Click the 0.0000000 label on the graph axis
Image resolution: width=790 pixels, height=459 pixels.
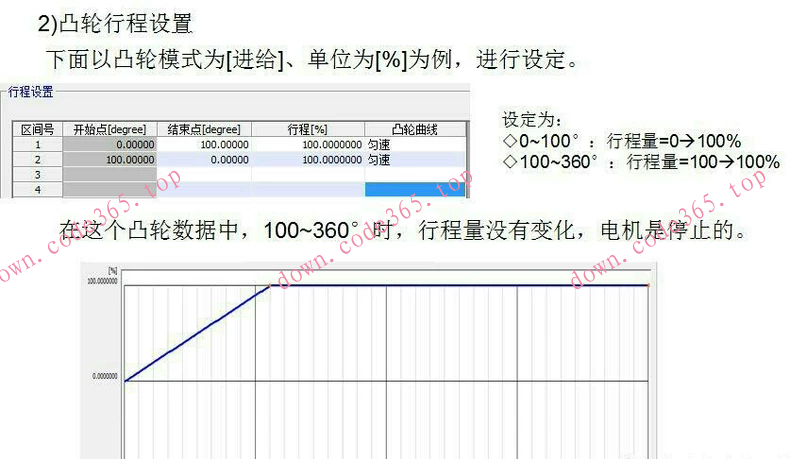point(105,376)
